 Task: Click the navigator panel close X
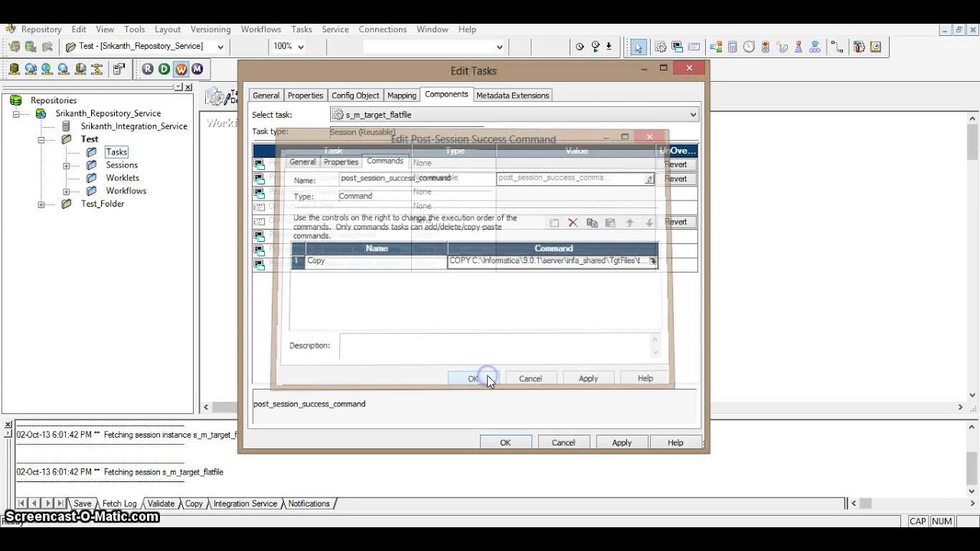(x=188, y=87)
